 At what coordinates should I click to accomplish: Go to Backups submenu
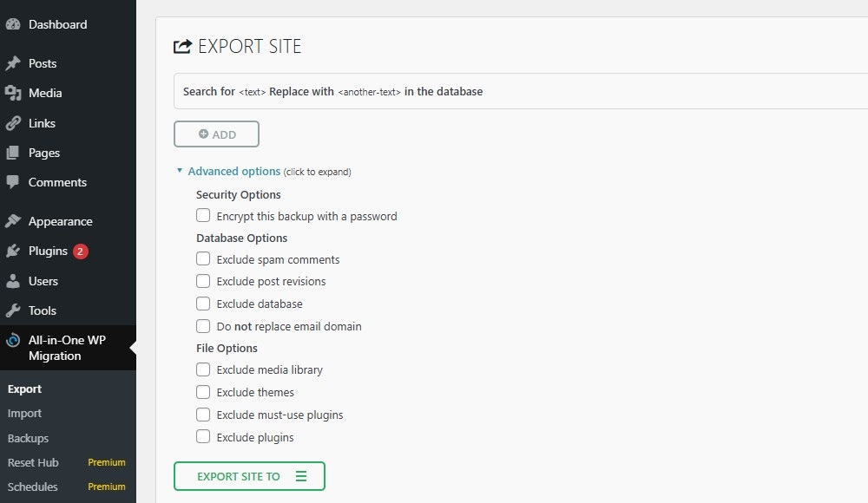[x=29, y=438]
